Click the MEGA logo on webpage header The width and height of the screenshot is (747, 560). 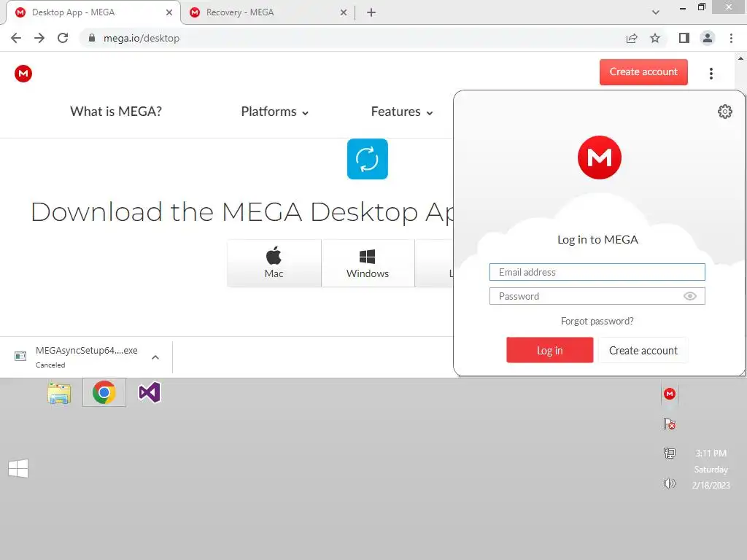(x=23, y=74)
